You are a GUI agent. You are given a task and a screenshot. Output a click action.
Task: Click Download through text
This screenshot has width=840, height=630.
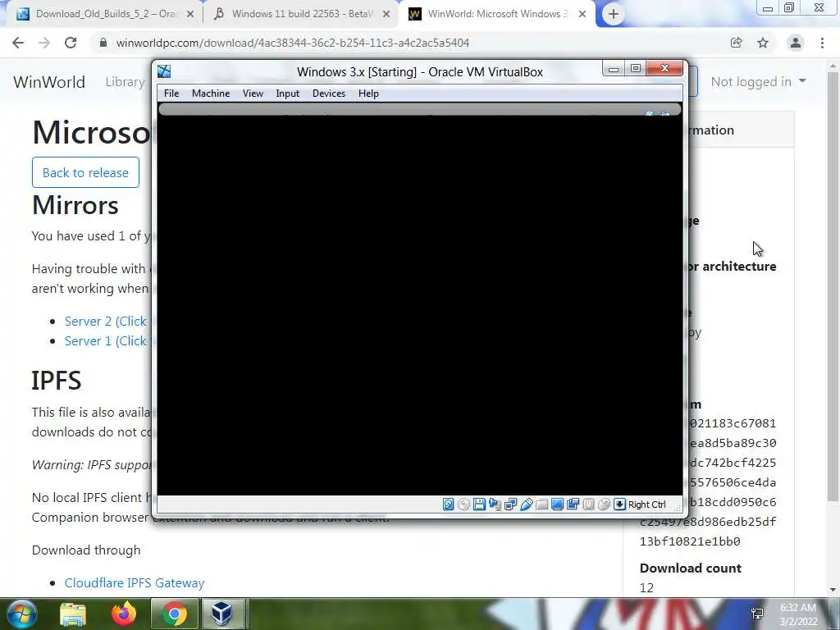pos(86,550)
